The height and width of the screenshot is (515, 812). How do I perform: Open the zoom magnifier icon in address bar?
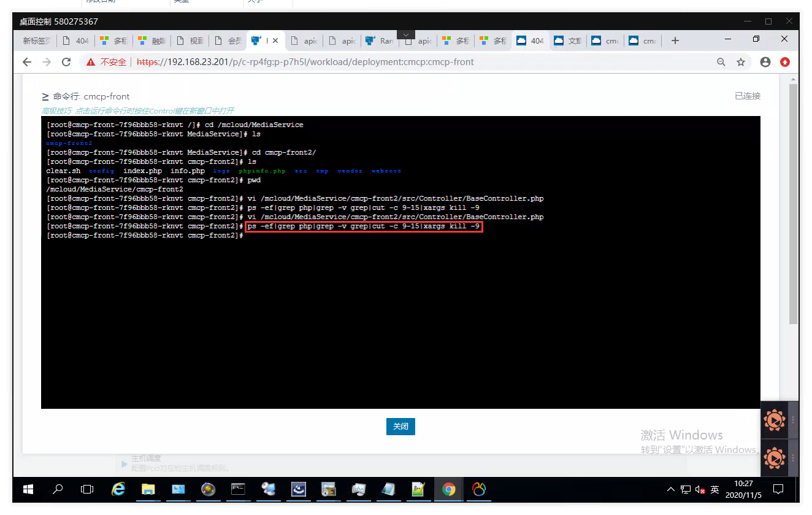[x=721, y=62]
